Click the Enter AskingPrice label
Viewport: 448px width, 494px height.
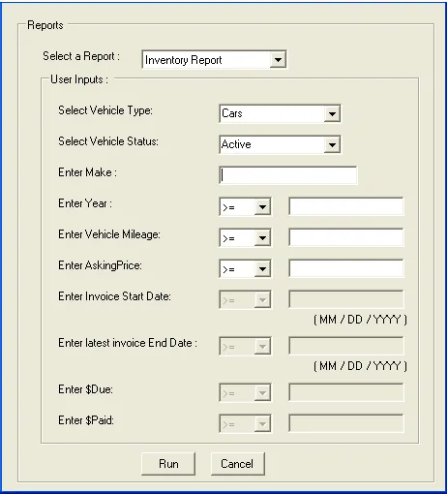(100, 265)
